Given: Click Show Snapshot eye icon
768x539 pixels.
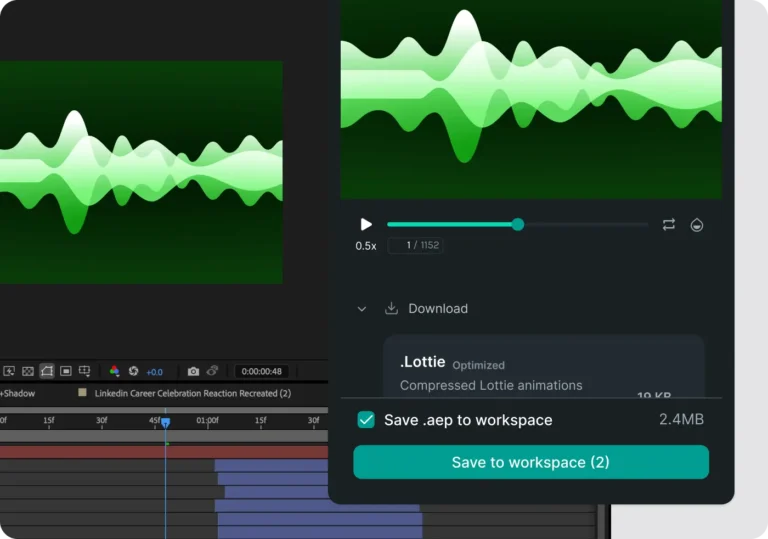Looking at the screenshot, I should point(212,371).
